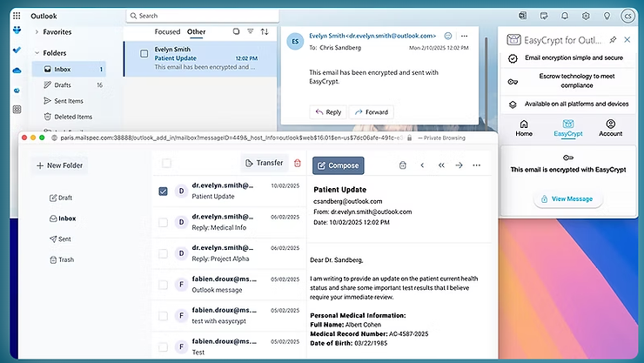Select the Other tab in Outlook
The height and width of the screenshot is (363, 644).
pyautogui.click(x=196, y=31)
